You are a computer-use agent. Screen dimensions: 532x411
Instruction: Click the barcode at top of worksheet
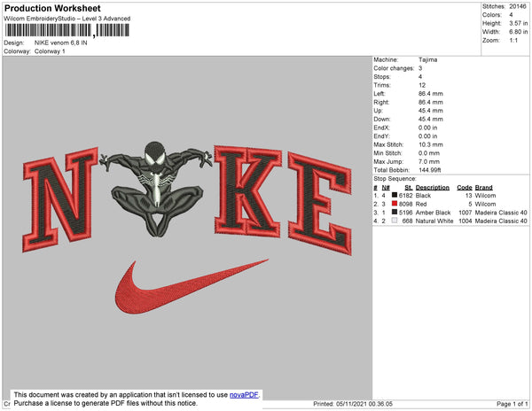pos(67,30)
